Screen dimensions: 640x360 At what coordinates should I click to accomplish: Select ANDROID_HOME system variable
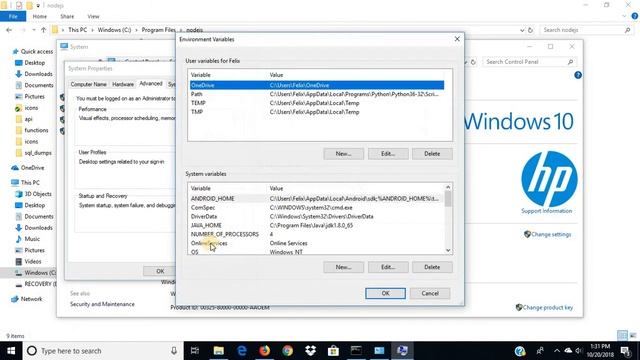[x=317, y=199]
